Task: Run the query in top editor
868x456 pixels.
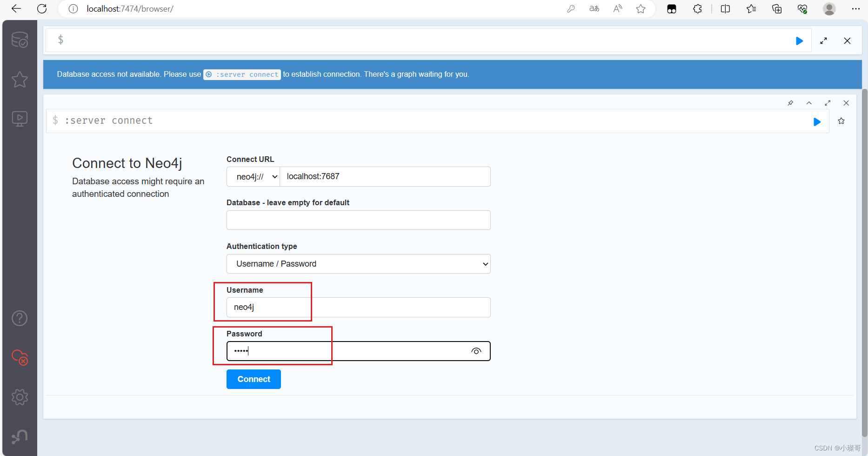Action: click(x=799, y=41)
